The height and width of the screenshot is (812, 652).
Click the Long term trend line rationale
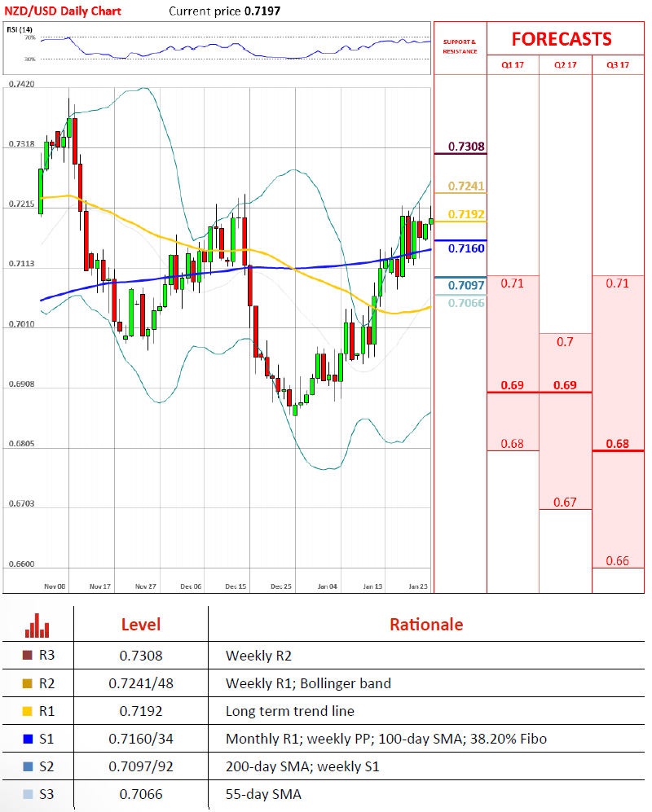(290, 712)
